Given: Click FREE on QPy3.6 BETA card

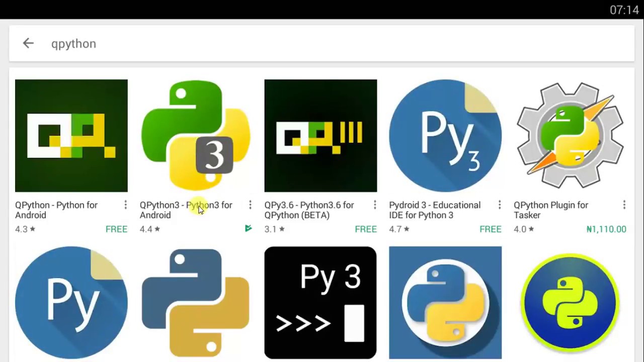Looking at the screenshot, I should (x=366, y=229).
